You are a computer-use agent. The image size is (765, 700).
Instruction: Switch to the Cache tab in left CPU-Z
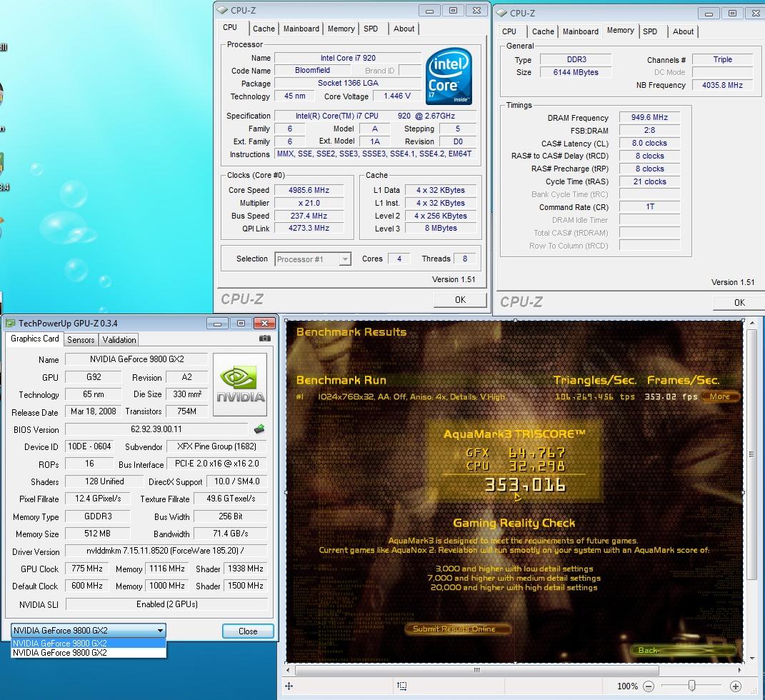pos(264,29)
